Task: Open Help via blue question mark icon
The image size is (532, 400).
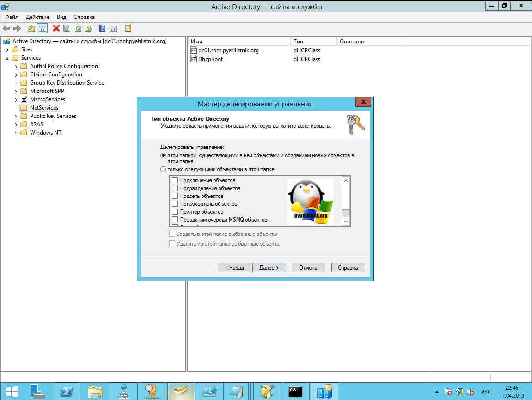Action: coord(103,29)
